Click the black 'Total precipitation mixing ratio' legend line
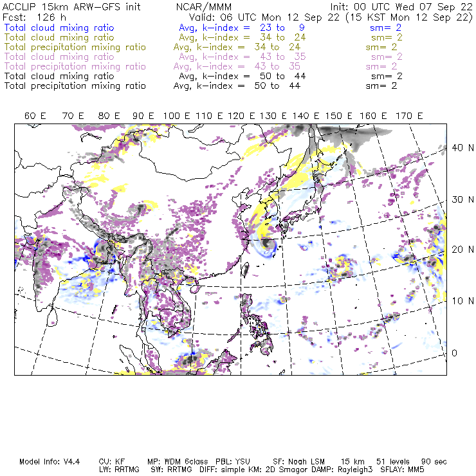 point(75,86)
